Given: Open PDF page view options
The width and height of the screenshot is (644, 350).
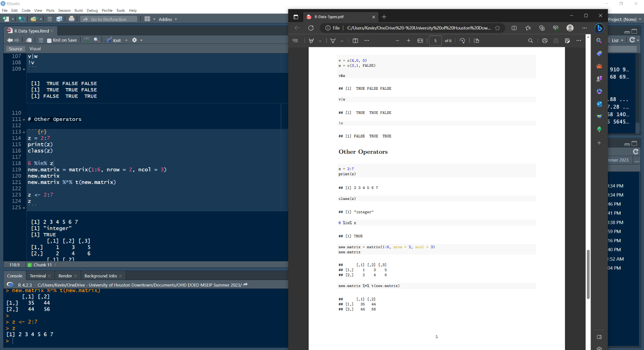Looking at the screenshot, I should [x=477, y=41].
